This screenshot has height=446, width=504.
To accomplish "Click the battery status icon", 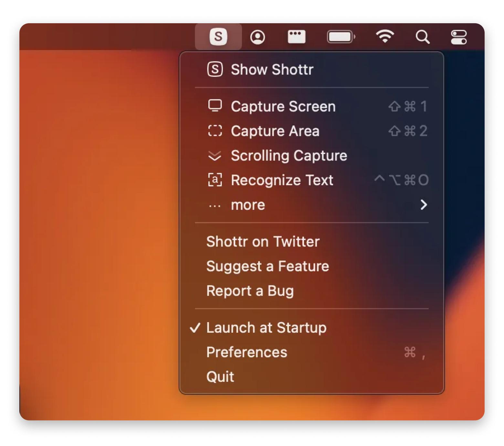I will coord(341,37).
